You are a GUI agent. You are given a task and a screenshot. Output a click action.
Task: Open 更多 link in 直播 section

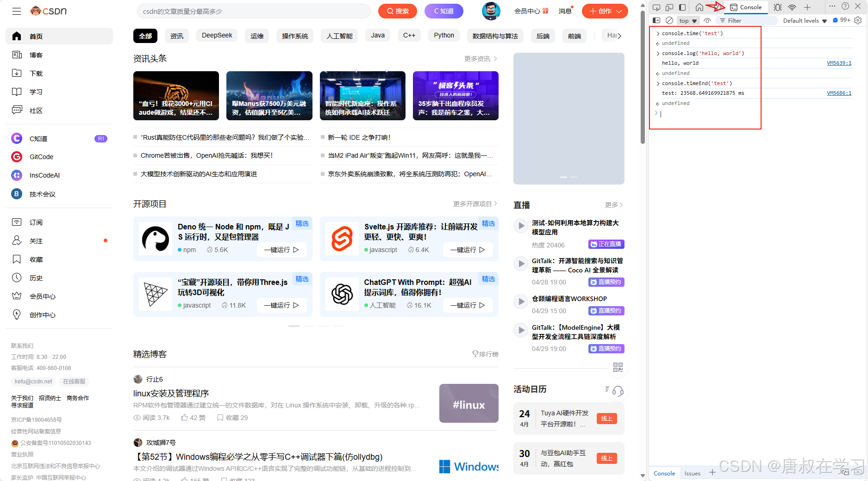(x=614, y=205)
